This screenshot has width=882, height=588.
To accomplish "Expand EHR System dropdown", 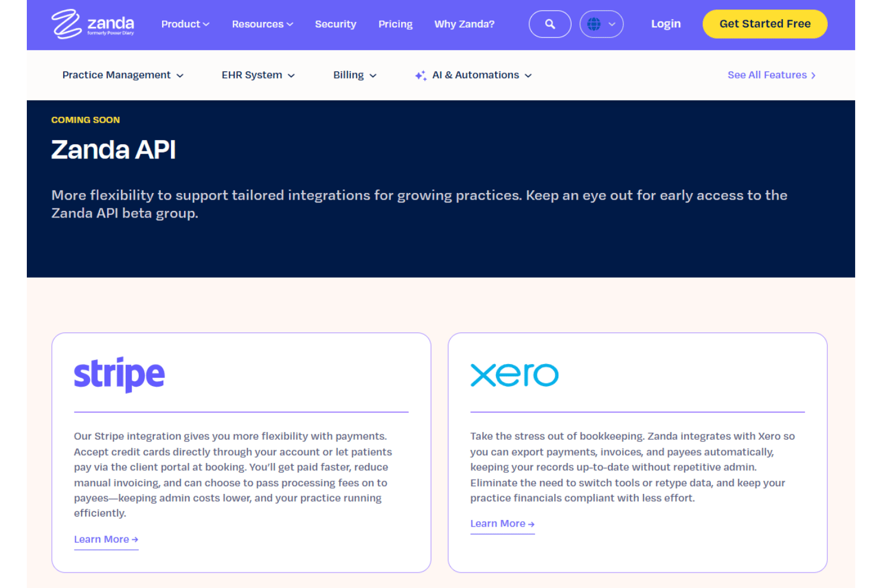I will pos(258,75).
